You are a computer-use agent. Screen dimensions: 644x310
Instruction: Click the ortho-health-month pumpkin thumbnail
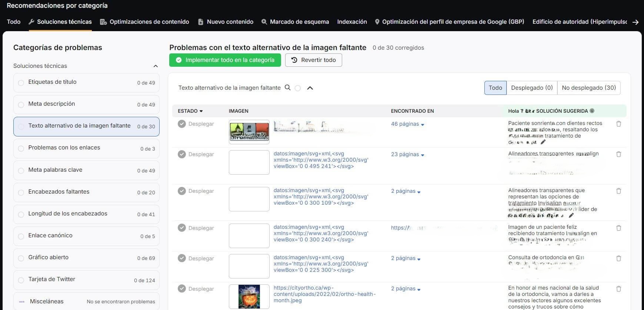tap(249, 296)
